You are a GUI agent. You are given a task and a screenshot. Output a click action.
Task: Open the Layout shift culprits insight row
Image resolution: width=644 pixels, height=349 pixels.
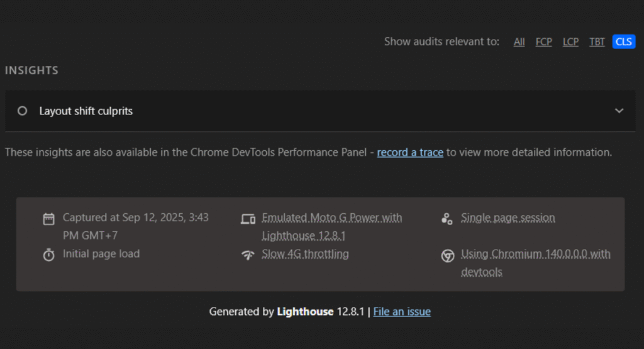coord(86,111)
